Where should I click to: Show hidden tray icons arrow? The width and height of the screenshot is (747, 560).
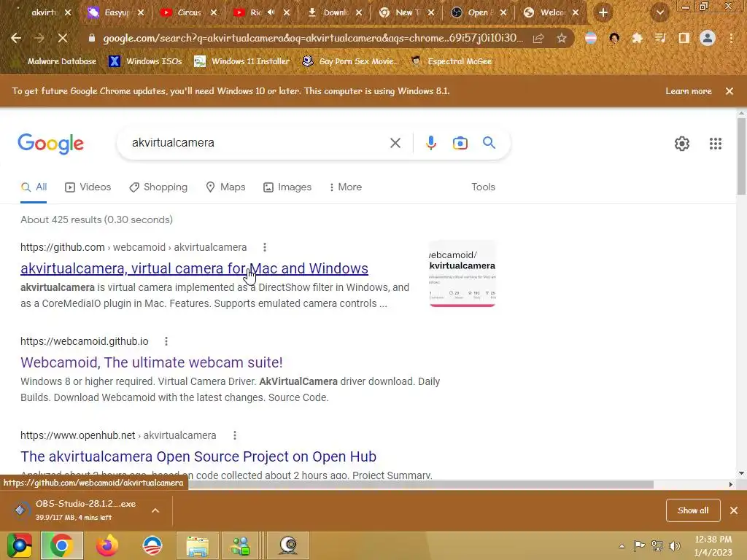point(622,546)
